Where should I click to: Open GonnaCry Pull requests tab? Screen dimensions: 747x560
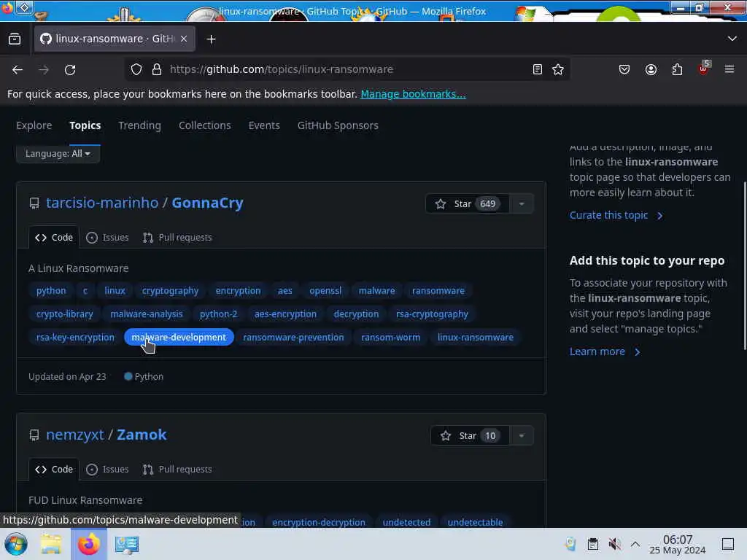pos(177,238)
